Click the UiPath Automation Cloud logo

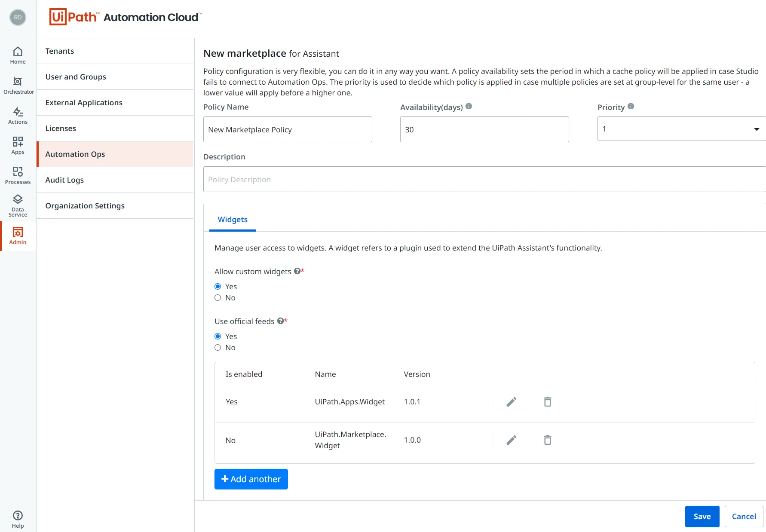(126, 17)
